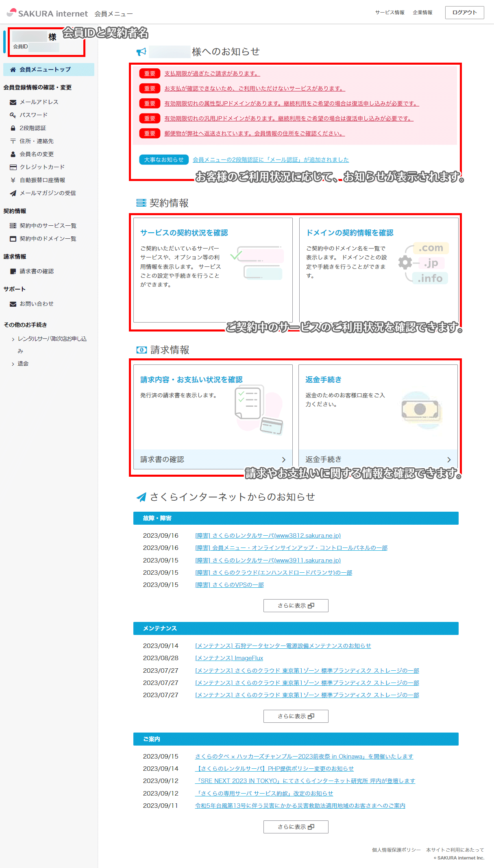Click the paper plane icon for メールマガジンの受信

click(13, 193)
